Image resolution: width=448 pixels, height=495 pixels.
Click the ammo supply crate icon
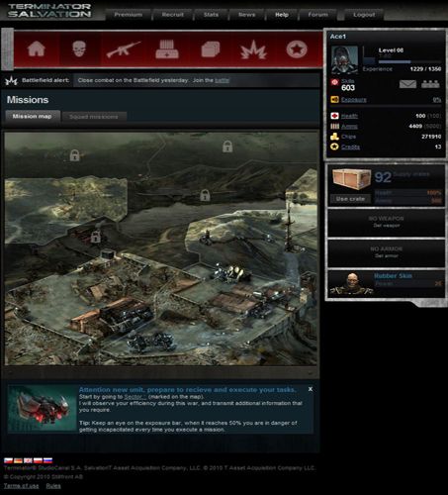167,49
